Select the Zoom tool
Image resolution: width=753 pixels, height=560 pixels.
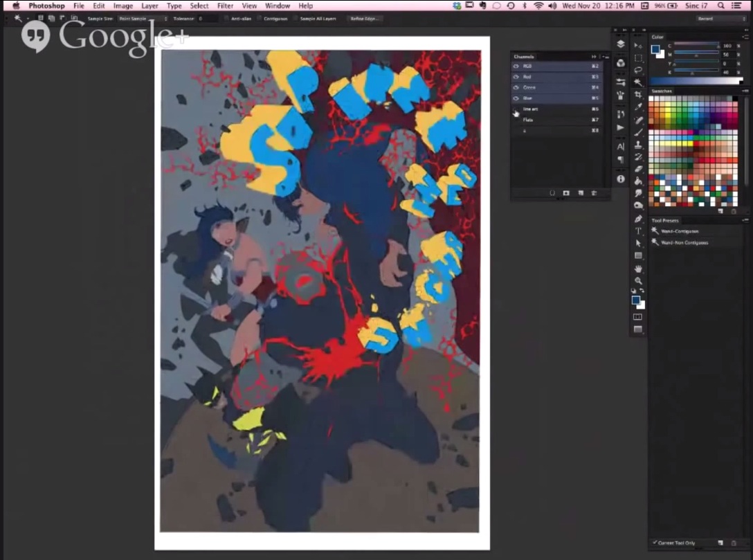point(638,281)
